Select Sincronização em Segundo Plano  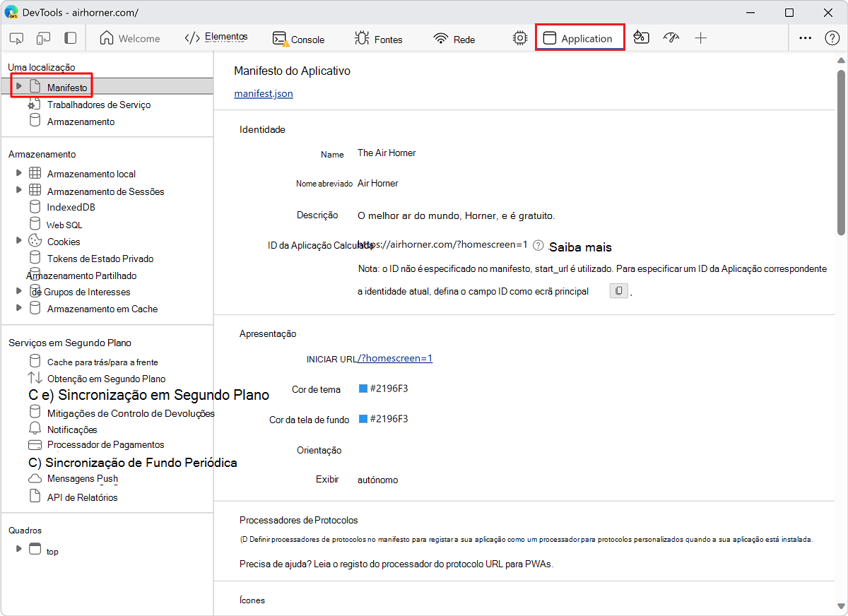click(x=148, y=395)
